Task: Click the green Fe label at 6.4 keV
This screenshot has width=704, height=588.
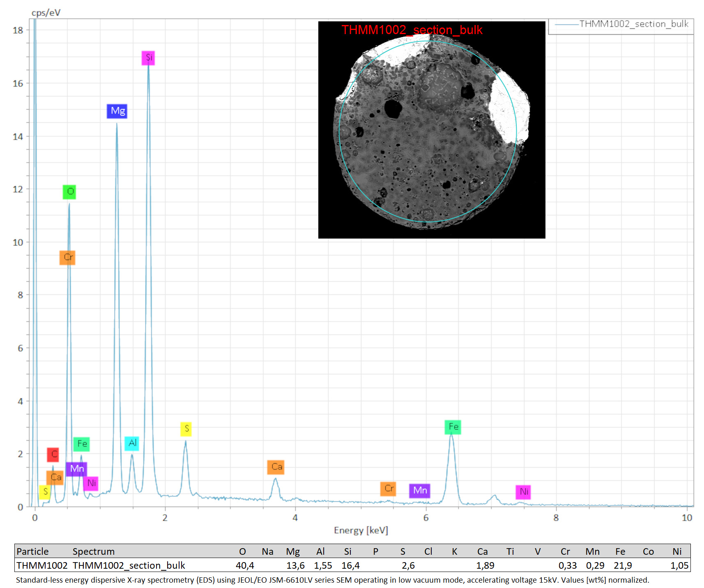Action: (x=453, y=427)
